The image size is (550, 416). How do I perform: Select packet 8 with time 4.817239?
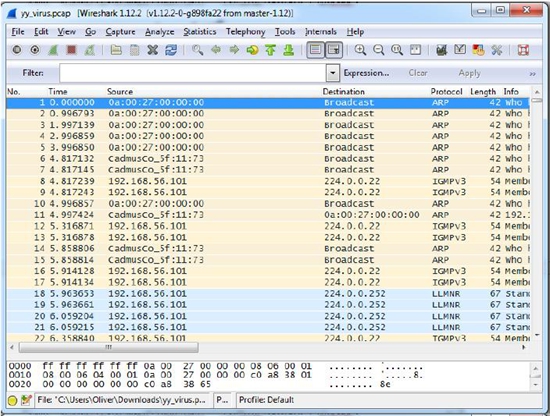268,181
